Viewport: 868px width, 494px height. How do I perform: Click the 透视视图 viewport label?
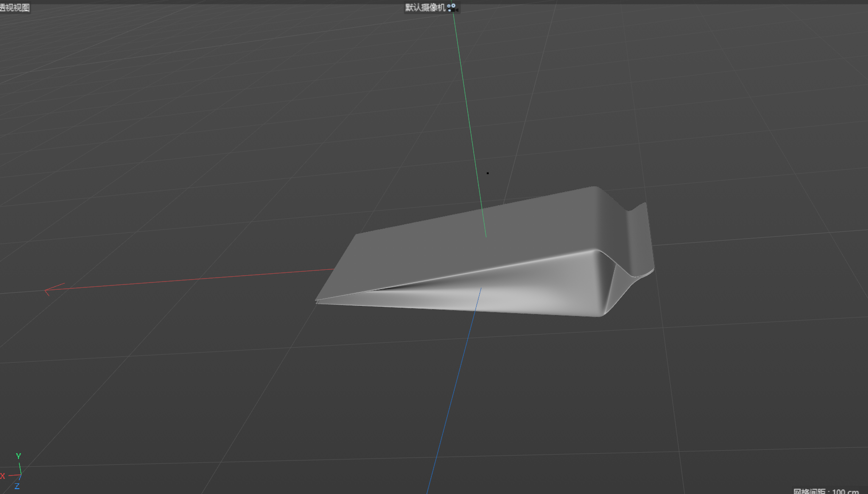(15, 7)
